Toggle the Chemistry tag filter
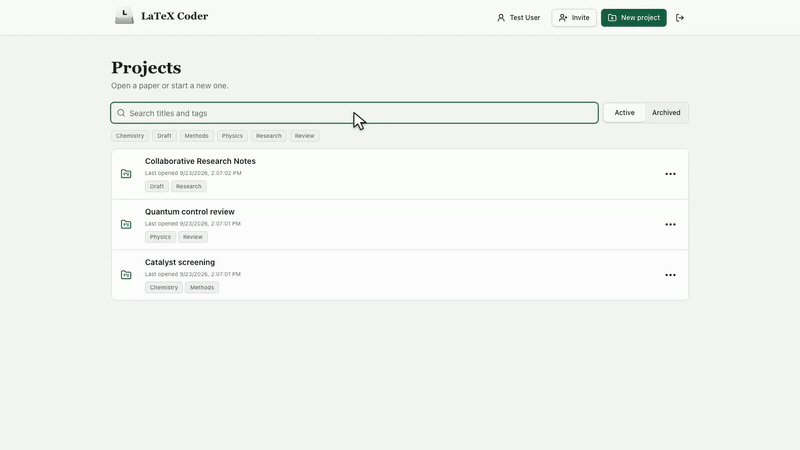The width and height of the screenshot is (800, 450). 130,136
